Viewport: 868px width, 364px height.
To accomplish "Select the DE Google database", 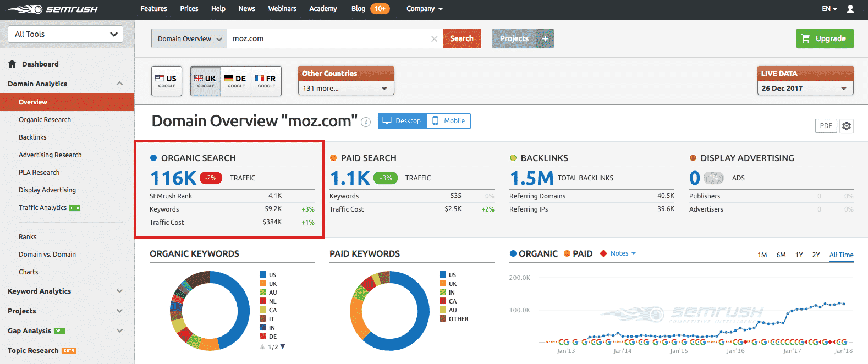I will click(236, 81).
